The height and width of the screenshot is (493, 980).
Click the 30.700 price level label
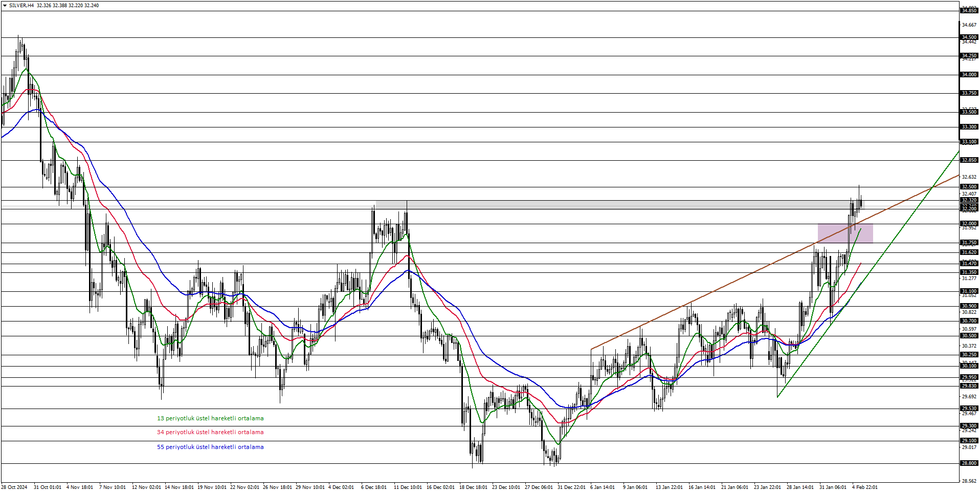click(x=969, y=321)
